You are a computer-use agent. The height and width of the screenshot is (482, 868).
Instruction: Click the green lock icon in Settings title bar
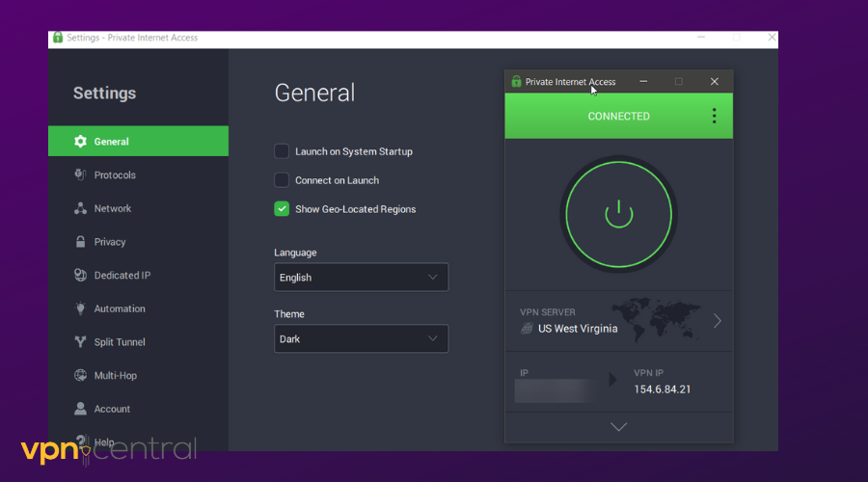point(58,37)
